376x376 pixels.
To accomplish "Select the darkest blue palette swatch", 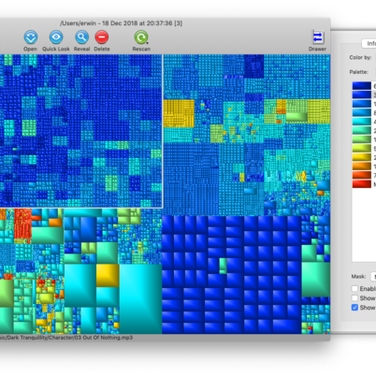I will pyautogui.click(x=362, y=86).
